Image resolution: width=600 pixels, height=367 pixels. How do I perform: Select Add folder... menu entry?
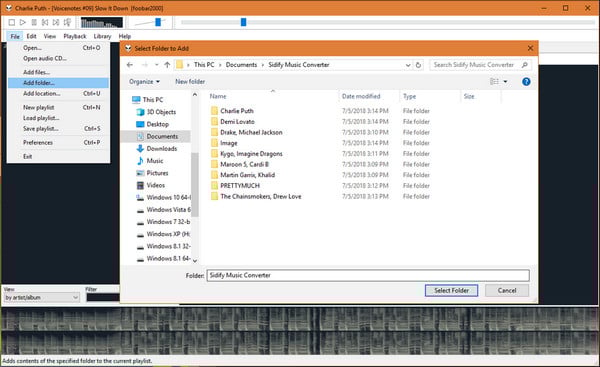[x=58, y=83]
